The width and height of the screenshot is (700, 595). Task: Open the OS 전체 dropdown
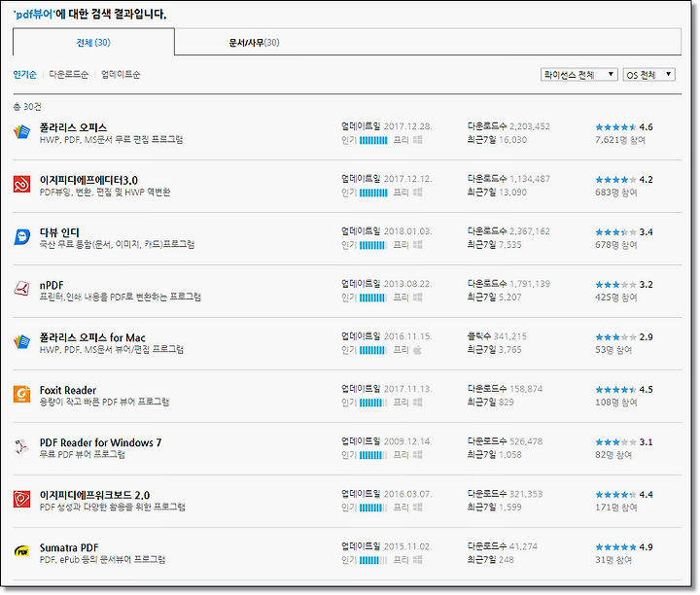click(x=648, y=75)
